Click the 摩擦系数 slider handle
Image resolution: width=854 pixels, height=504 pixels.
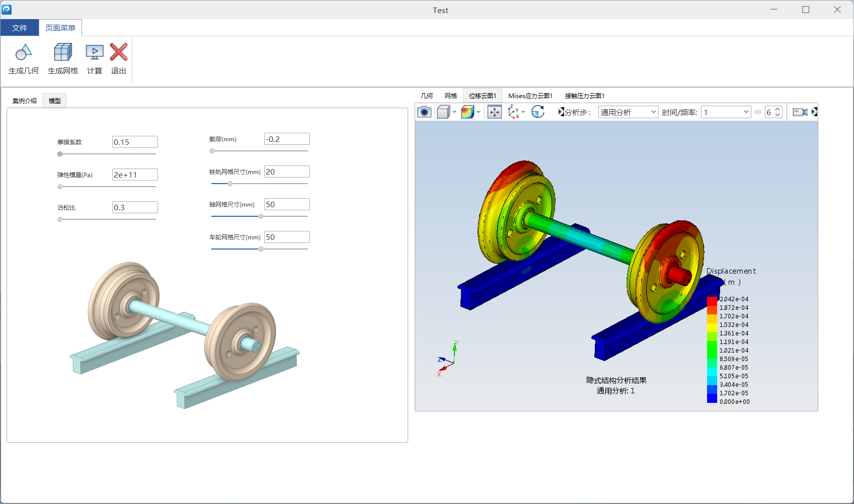[60, 154]
